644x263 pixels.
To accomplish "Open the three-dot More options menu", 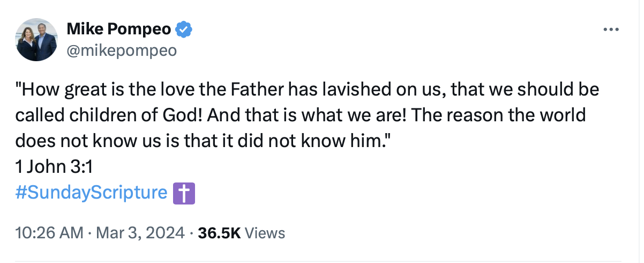I will (611, 30).
